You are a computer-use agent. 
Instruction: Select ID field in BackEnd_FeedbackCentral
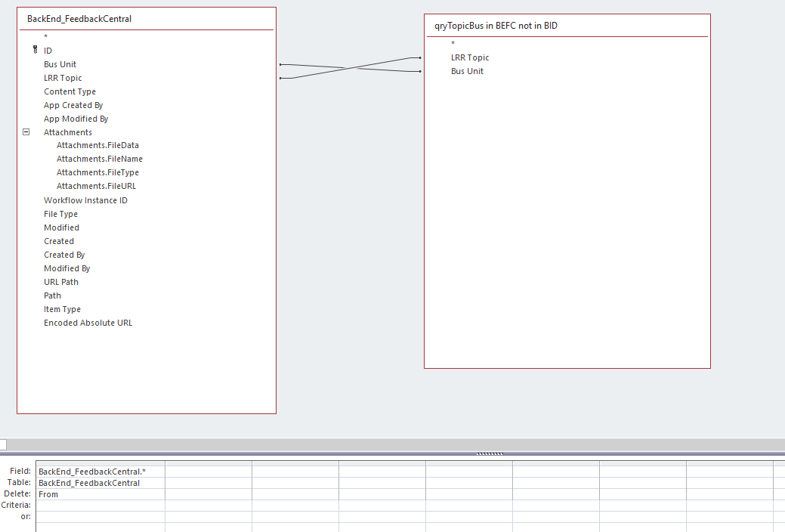48,51
